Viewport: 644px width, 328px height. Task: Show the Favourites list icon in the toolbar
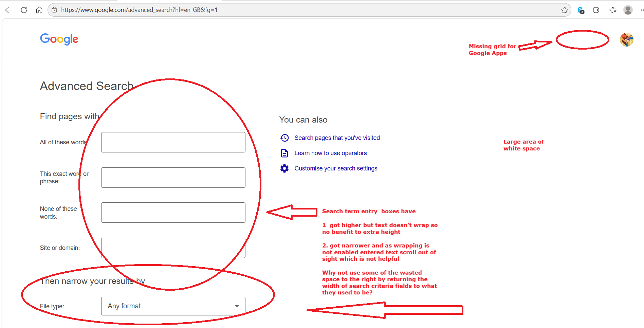(613, 10)
